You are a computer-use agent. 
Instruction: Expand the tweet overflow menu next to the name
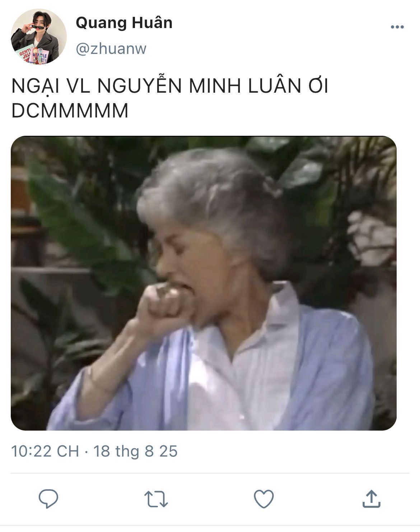[397, 27]
